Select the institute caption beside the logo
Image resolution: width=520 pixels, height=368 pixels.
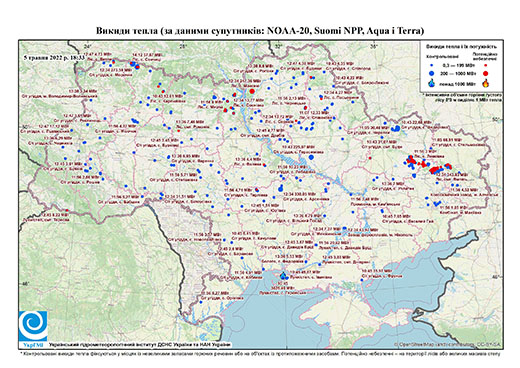click(x=140, y=345)
